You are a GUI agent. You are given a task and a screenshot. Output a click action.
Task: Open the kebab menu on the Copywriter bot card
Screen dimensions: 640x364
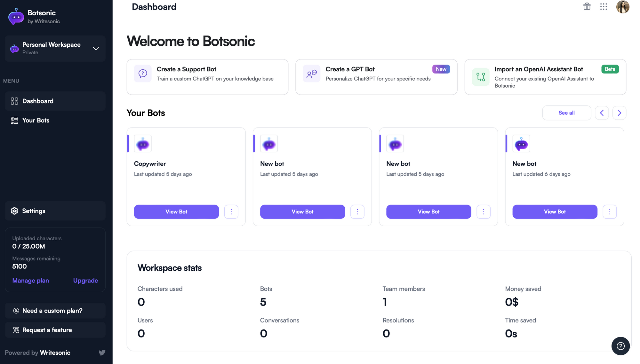[231, 212]
